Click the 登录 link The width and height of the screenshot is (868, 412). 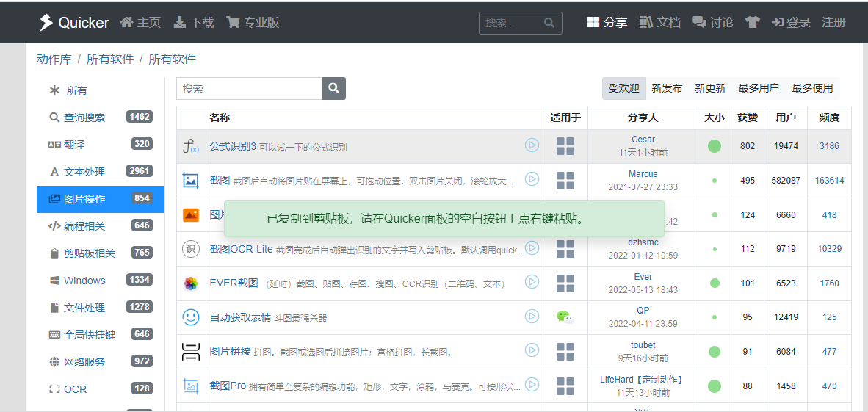pyautogui.click(x=791, y=22)
